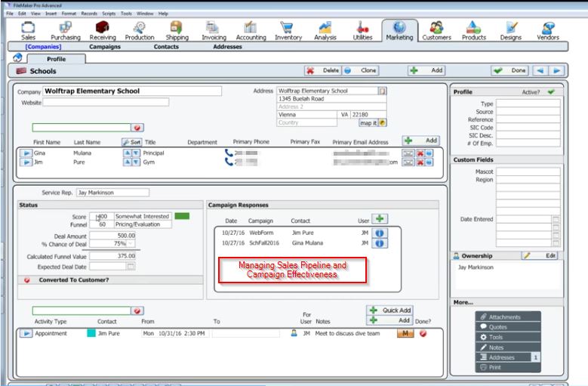The image size is (588, 386).
Task: Open the Analysis module
Action: (x=325, y=31)
